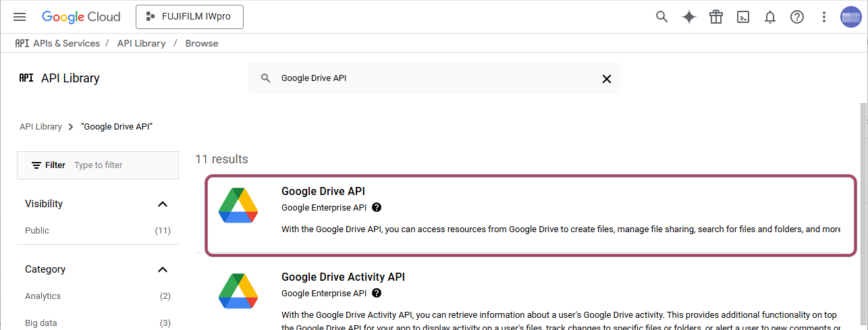Open the three-dot settings menu
This screenshot has width=868, height=330.
823,17
